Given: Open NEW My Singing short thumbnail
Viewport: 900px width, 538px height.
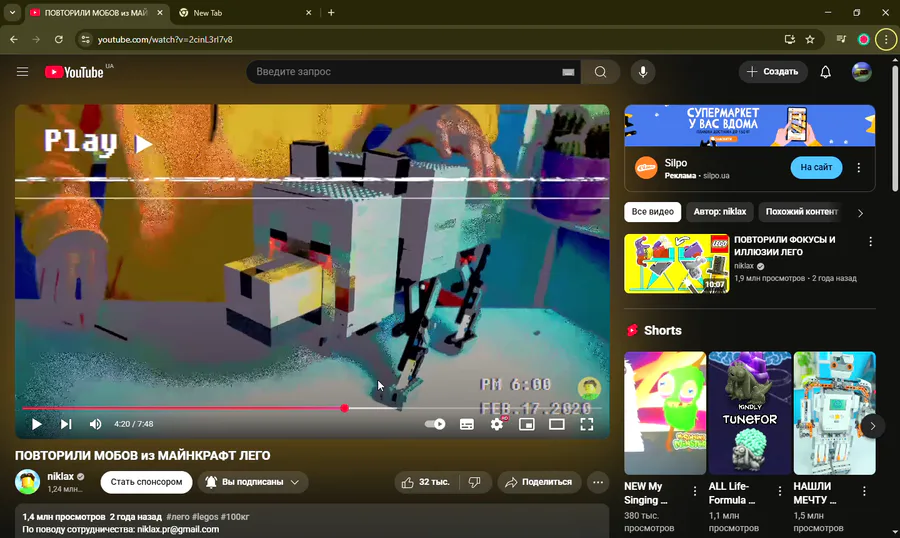Looking at the screenshot, I should point(665,413).
